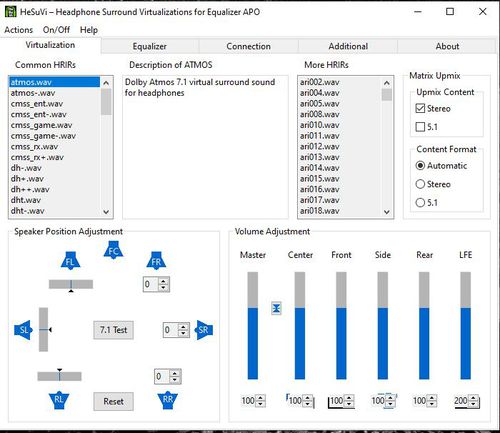Run the 7.1 Test

click(113, 330)
